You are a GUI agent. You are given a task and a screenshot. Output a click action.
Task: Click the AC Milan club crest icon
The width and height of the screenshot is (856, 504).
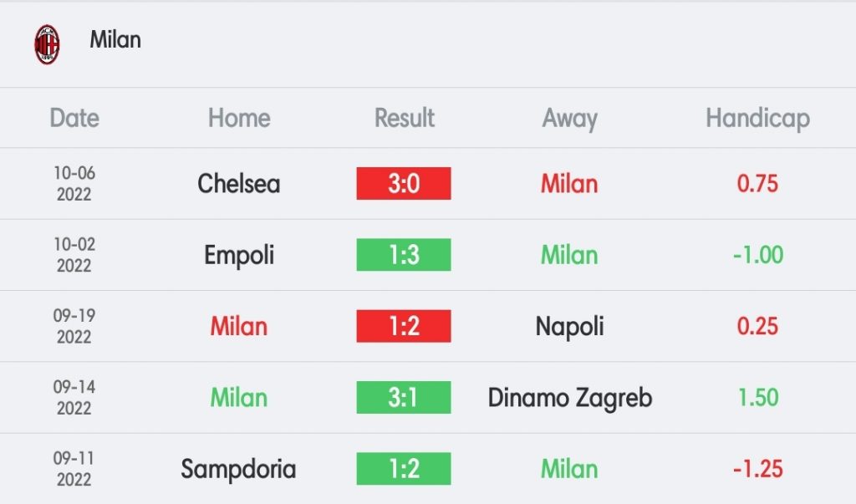click(47, 44)
